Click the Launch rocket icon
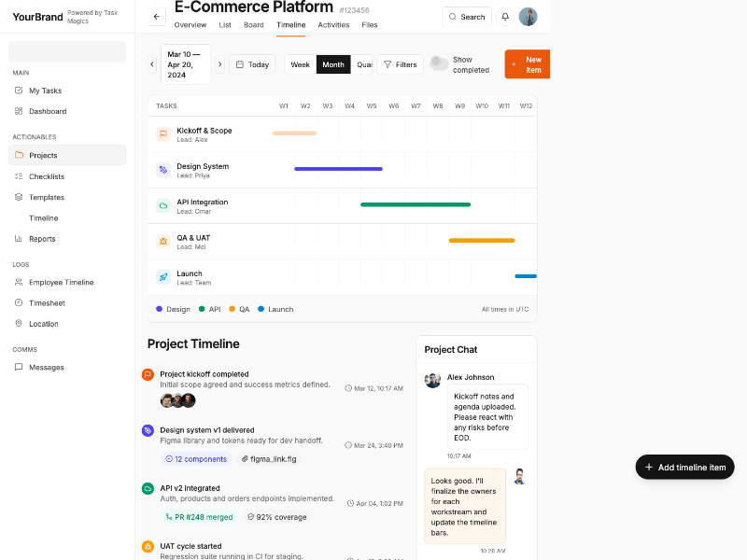Screen dimensions: 747x560 coord(163,277)
